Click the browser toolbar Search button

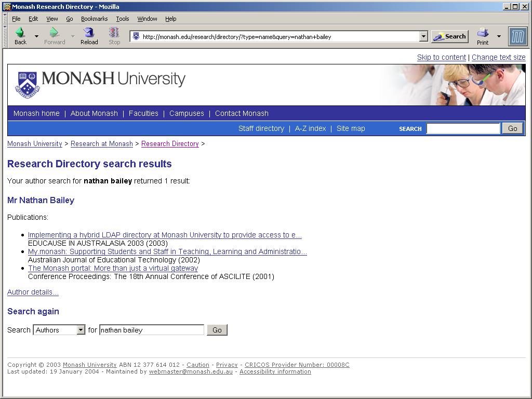(450, 36)
